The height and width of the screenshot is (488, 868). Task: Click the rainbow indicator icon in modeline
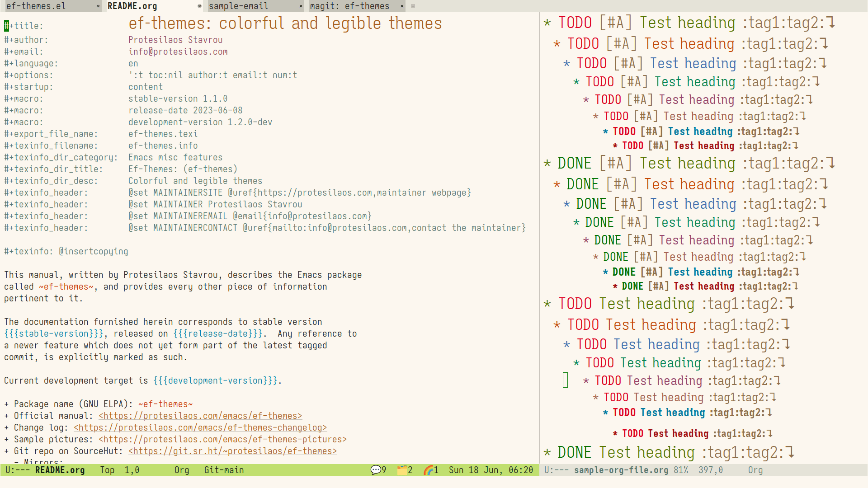(428, 470)
